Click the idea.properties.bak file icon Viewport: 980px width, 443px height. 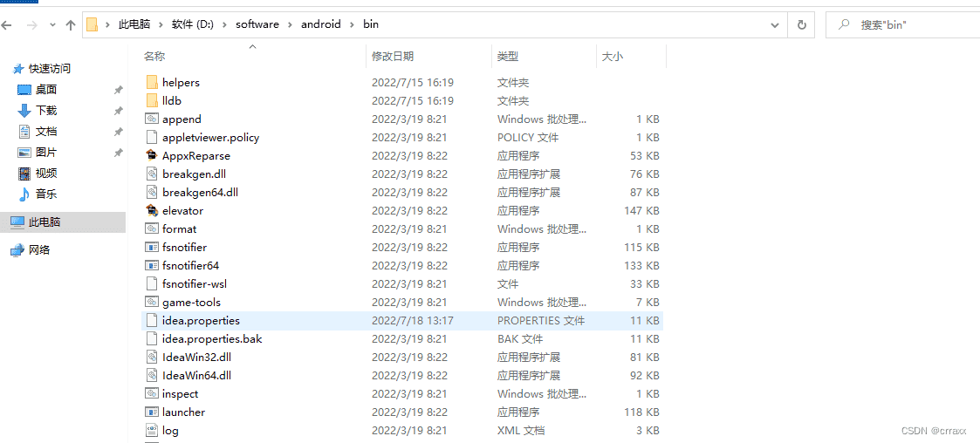pos(151,338)
